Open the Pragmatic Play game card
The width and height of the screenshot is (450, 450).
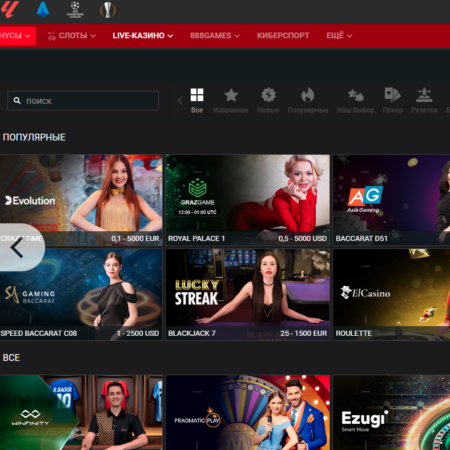tap(248, 412)
